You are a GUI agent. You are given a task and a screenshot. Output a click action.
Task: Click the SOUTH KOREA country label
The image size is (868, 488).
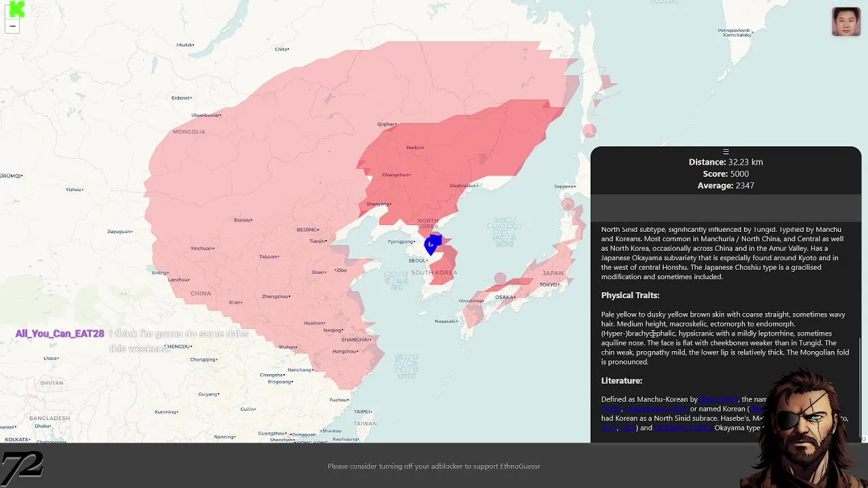[x=434, y=272]
